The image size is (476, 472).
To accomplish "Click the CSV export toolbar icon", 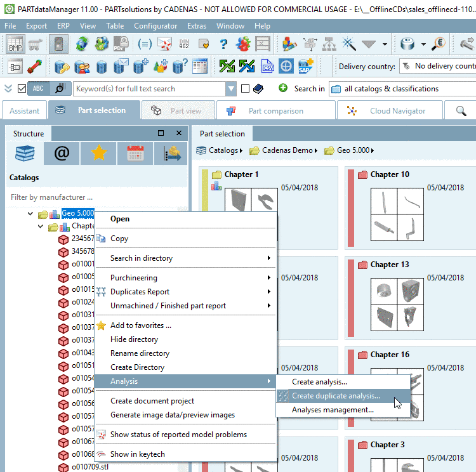I will click(266, 66).
